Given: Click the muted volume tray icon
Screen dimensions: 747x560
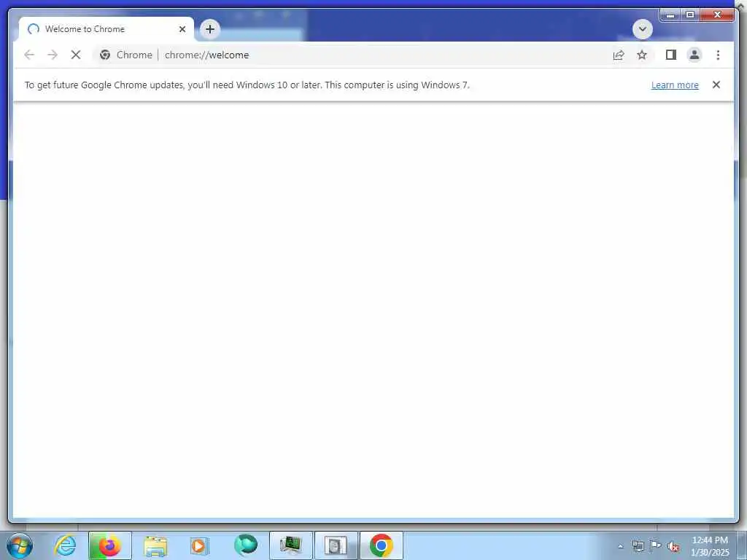Looking at the screenshot, I should (x=673, y=546).
